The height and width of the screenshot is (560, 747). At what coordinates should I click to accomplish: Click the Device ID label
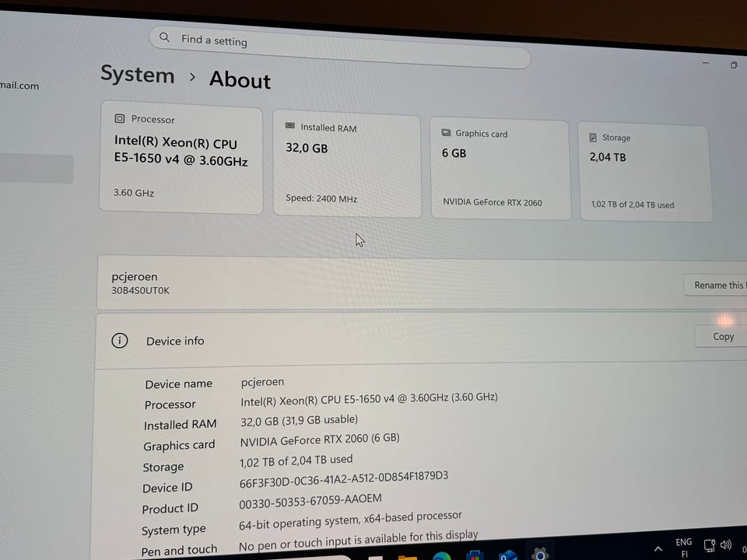tap(167, 488)
